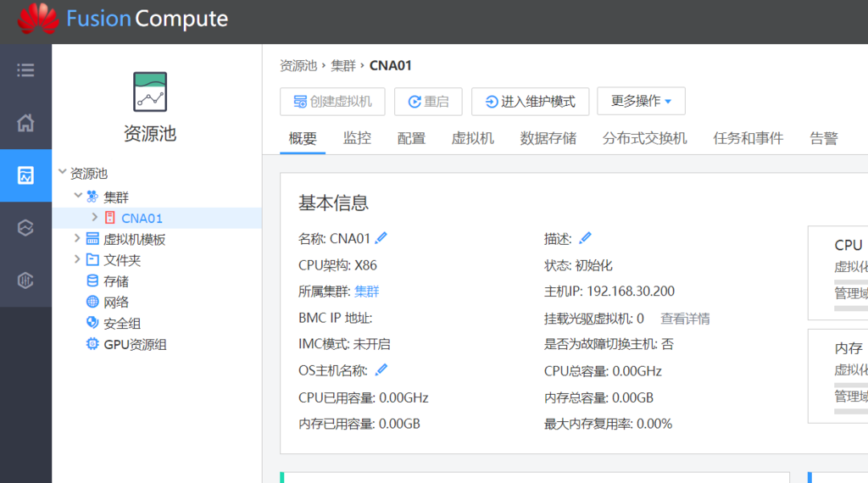Click 资源池 in the breadcrumb
The width and height of the screenshot is (868, 483).
[x=298, y=66]
